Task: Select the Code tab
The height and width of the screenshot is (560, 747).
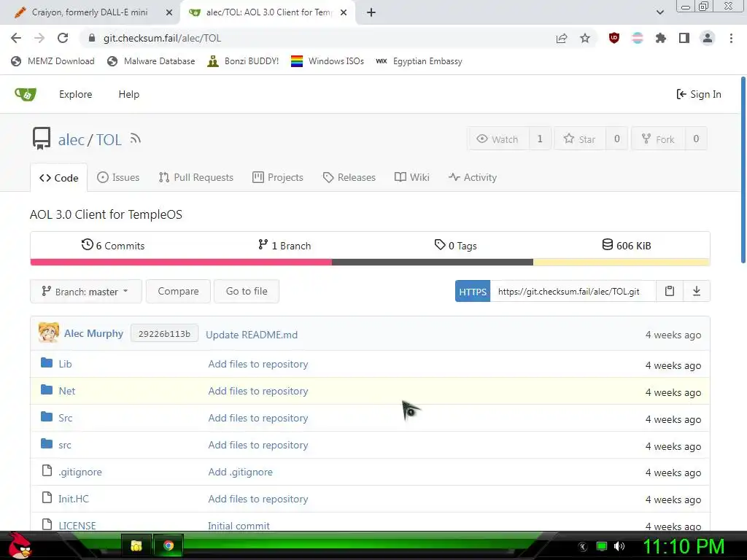Action: (58, 178)
